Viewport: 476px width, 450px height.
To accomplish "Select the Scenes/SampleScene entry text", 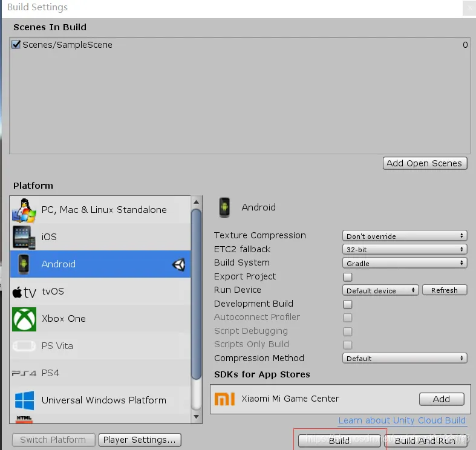I will (x=67, y=45).
